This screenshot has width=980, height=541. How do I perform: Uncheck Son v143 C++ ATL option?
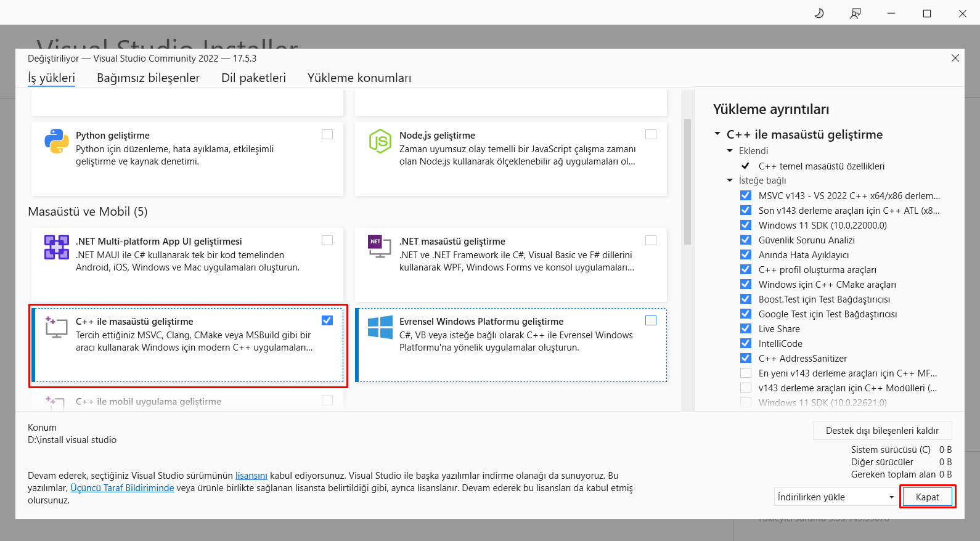click(x=746, y=210)
